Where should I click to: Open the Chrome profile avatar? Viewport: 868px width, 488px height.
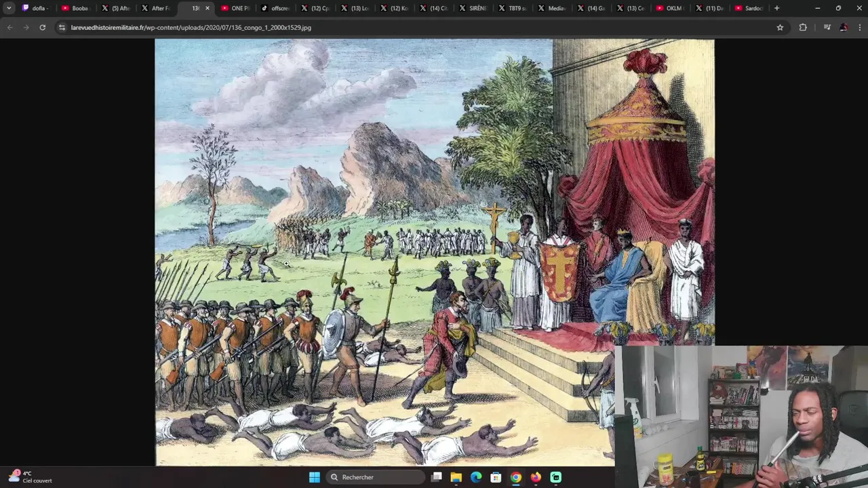click(x=843, y=27)
